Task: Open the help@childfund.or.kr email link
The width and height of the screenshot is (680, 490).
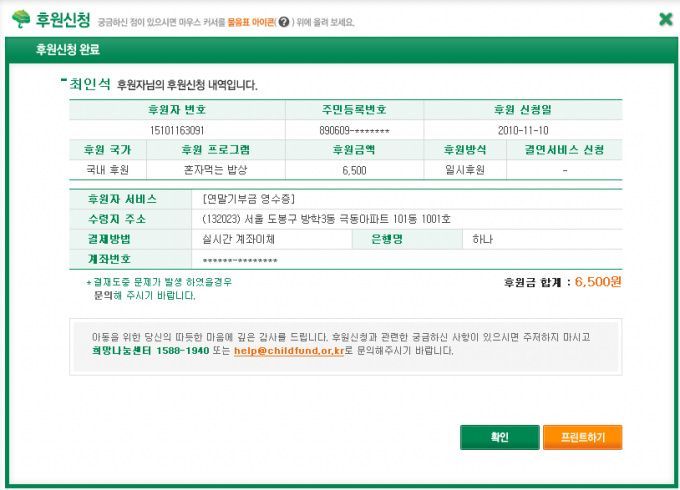Action: [x=289, y=351]
